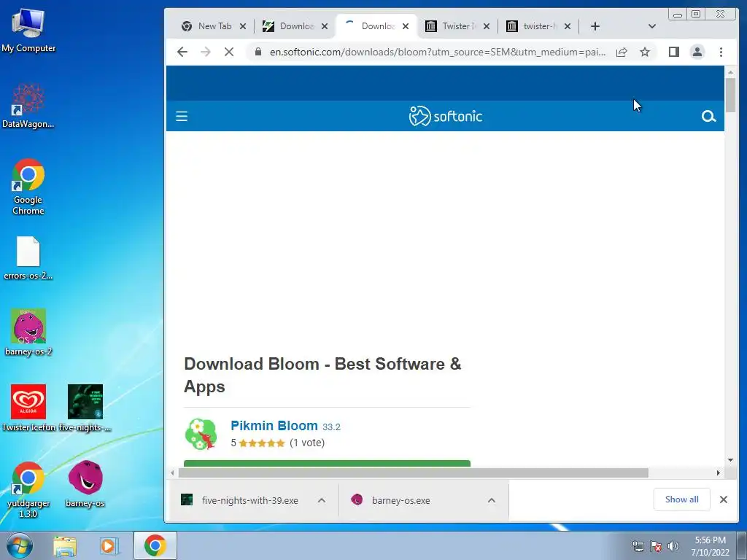
Task: Close the twister-h tab
Action: point(568,26)
